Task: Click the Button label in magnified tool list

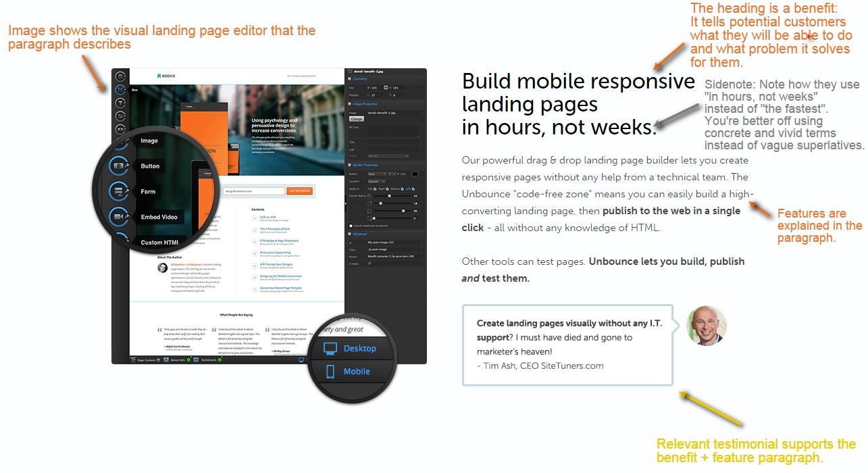Action: (x=151, y=166)
